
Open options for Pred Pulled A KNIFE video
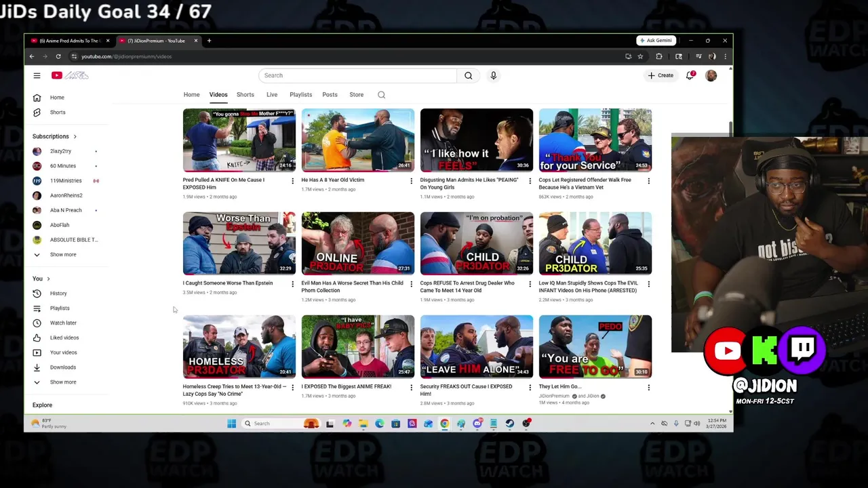click(x=292, y=181)
